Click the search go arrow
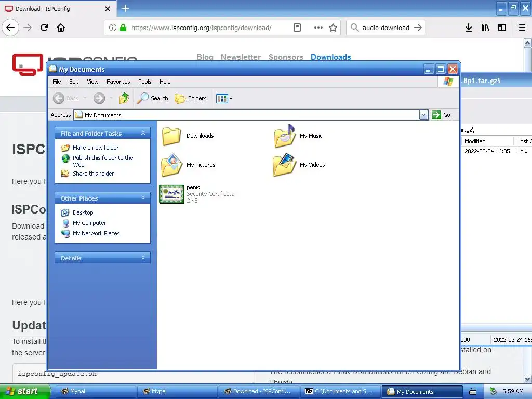The height and width of the screenshot is (399, 532). [418, 28]
